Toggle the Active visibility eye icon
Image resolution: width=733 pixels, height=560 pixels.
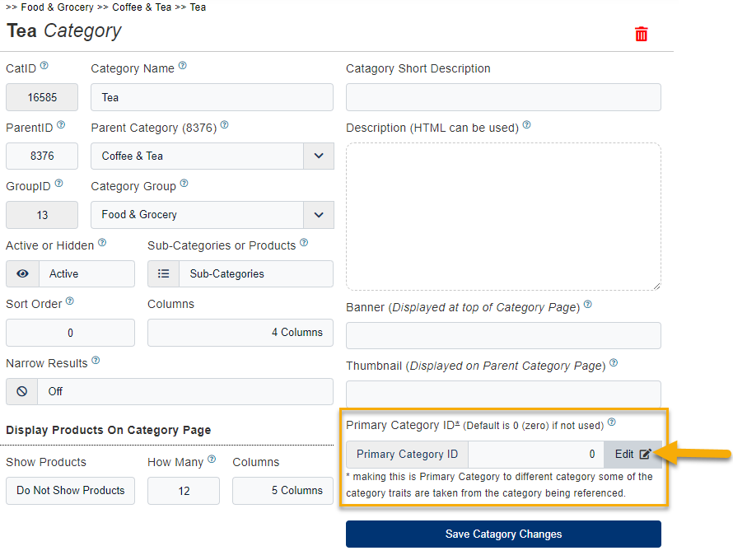coord(22,274)
